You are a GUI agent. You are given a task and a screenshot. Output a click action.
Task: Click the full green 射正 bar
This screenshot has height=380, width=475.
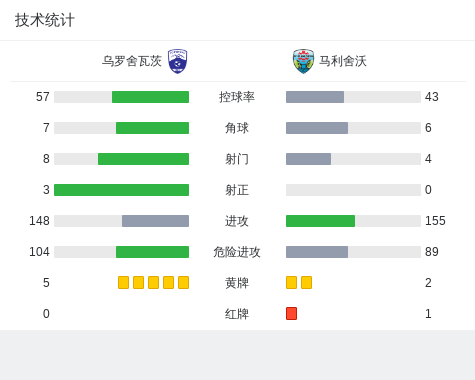121,190
